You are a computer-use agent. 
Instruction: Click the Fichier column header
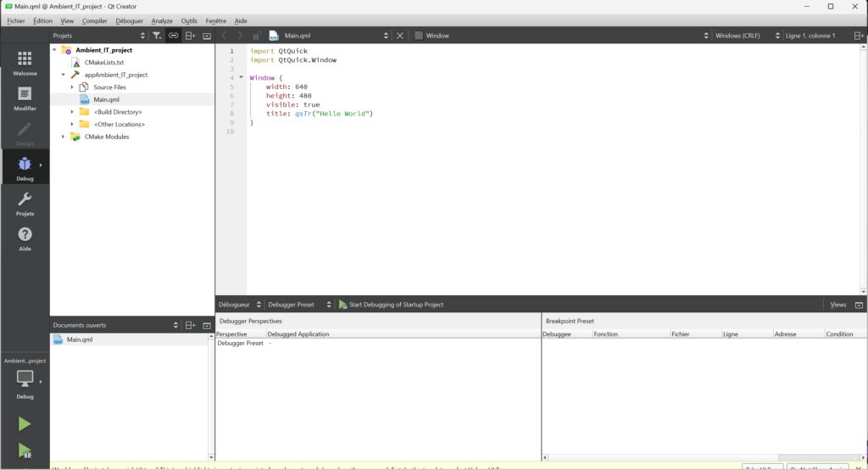point(695,334)
